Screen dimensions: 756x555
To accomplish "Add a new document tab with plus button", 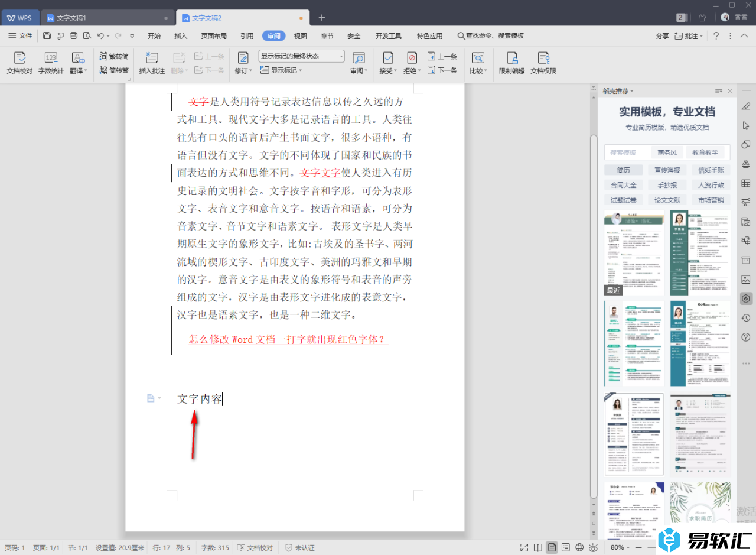I will (x=322, y=18).
